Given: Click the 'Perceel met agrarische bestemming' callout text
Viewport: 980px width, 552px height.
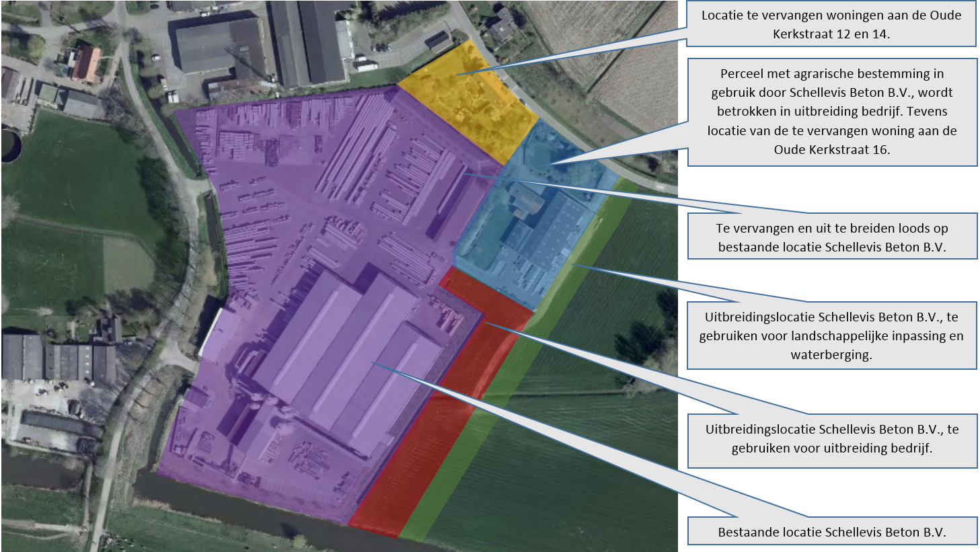Looking at the screenshot, I should click(832, 112).
